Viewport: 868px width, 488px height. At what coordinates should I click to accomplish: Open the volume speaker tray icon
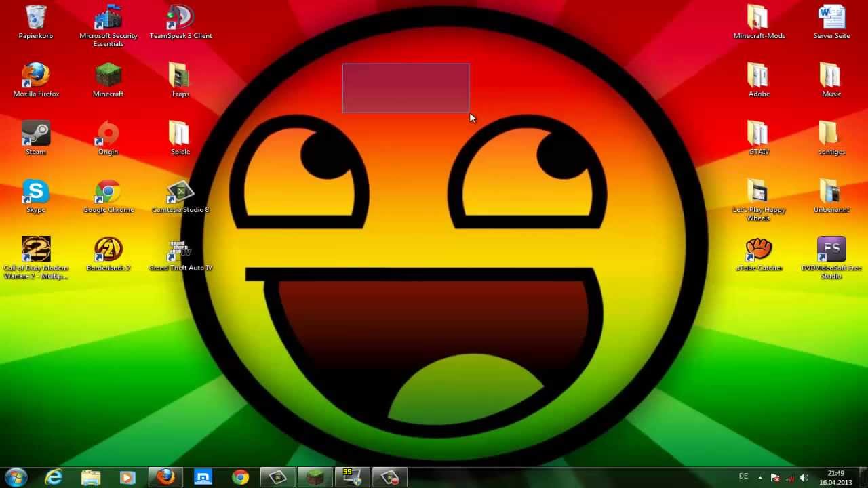804,478
